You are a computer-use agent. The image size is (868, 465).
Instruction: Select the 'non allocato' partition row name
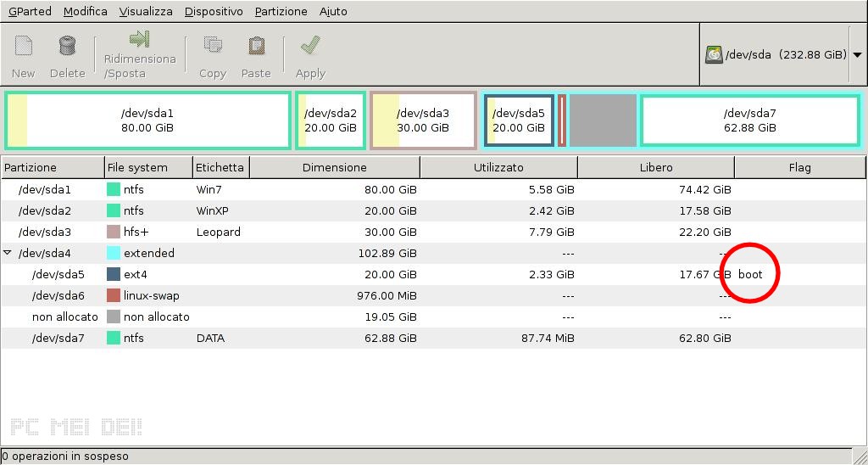[64, 317]
